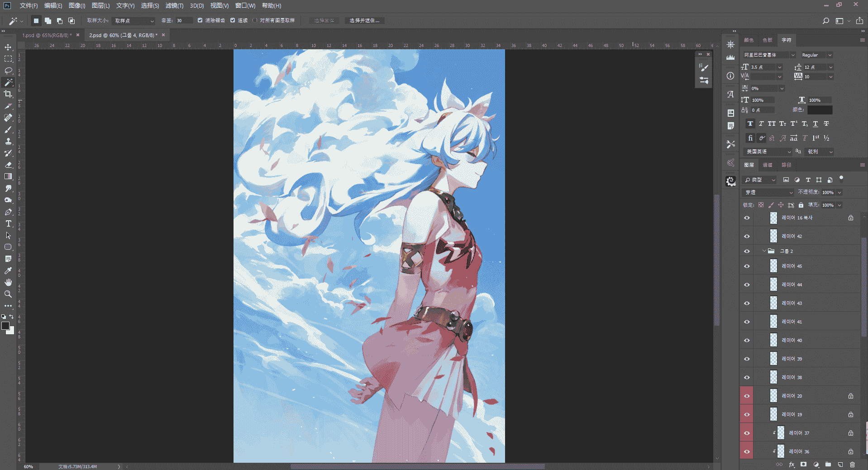Screen dimensions: 868x470
Task: Select the Move tool
Action: coord(8,47)
